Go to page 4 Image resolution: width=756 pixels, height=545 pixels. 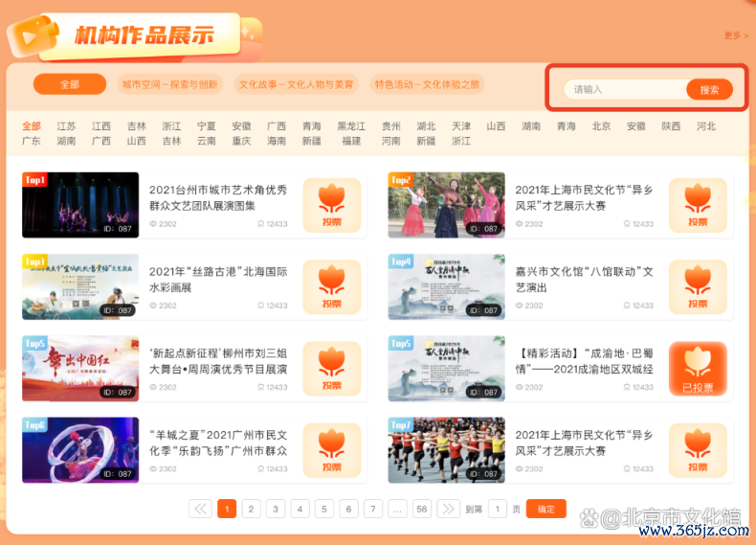pos(300,509)
